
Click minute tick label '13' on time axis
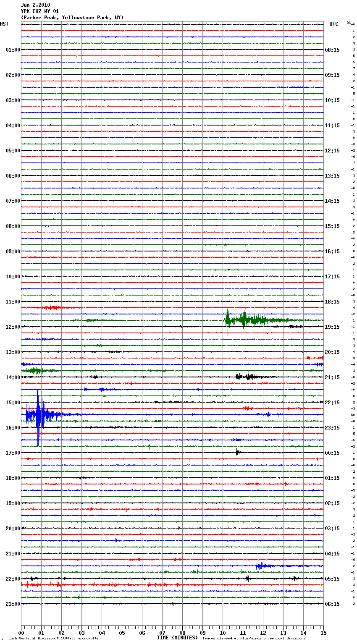pos(283,633)
